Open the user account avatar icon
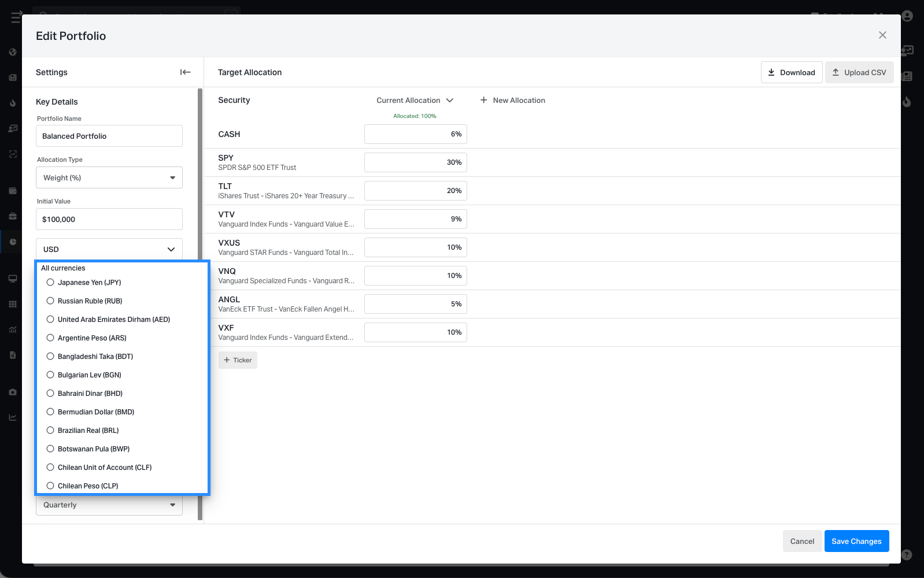 pyautogui.click(x=907, y=16)
